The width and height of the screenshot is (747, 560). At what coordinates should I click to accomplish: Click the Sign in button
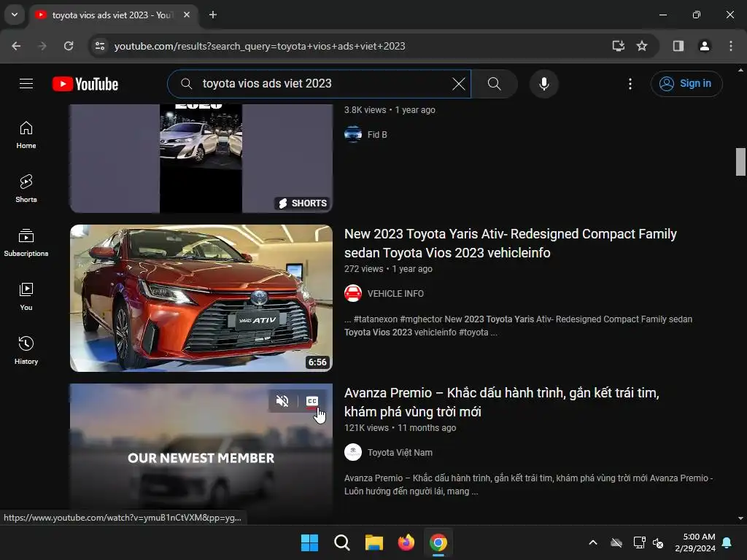(686, 84)
